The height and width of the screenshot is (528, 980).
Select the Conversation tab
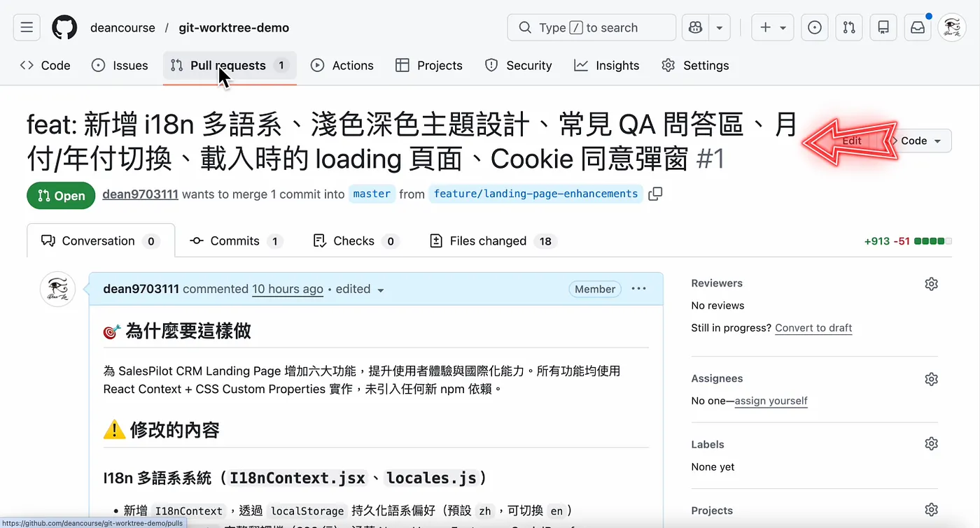click(x=101, y=241)
